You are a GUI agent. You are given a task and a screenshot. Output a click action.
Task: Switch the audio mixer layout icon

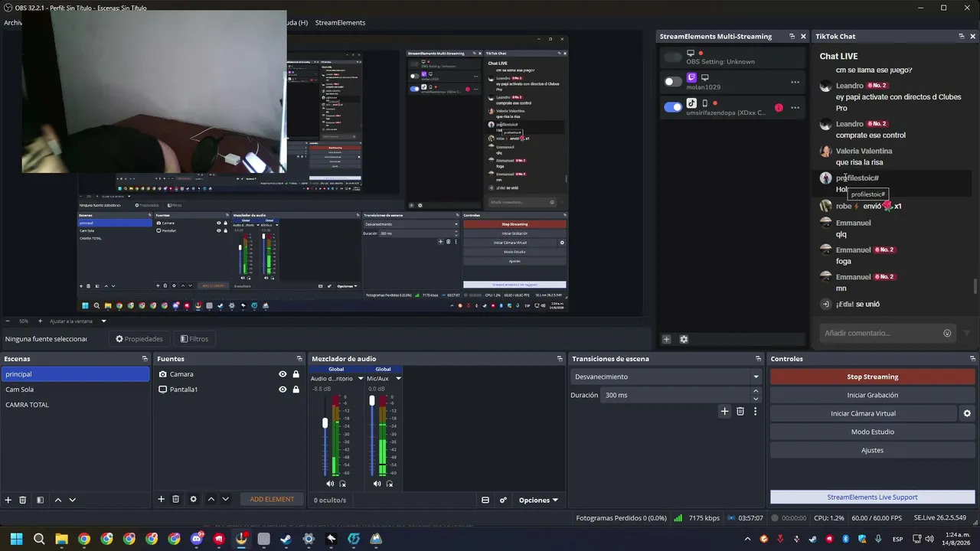(485, 500)
